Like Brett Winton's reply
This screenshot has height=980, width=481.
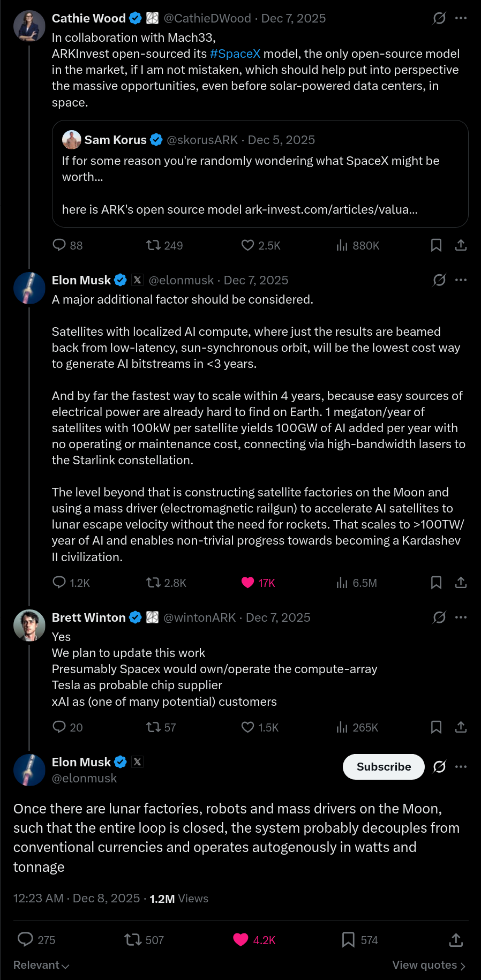(247, 727)
